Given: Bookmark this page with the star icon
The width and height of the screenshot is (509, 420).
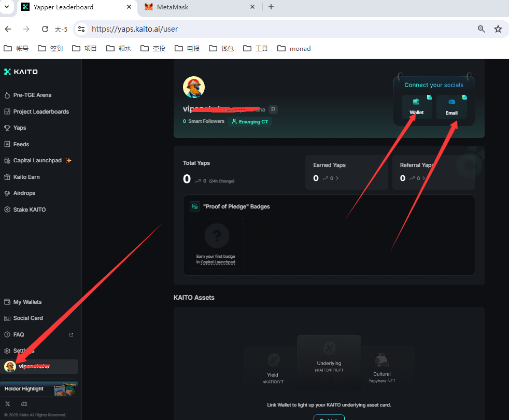Looking at the screenshot, I should (x=498, y=29).
